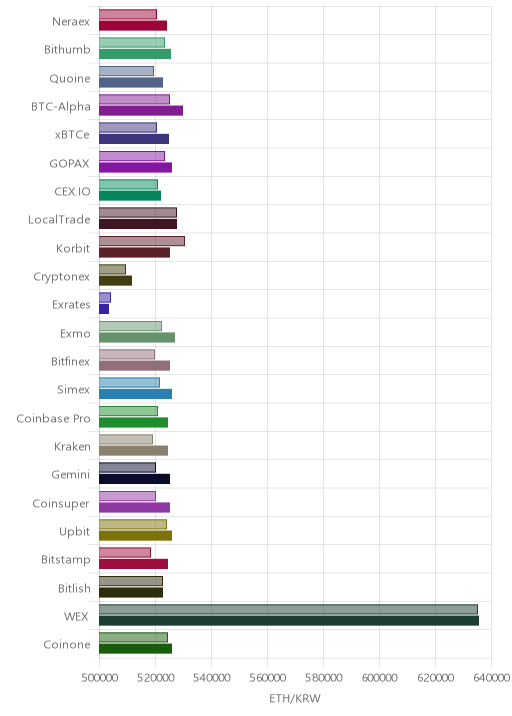Click the dark Gemini navy bar
Viewport: 512px width, 716px height.
pos(134,479)
